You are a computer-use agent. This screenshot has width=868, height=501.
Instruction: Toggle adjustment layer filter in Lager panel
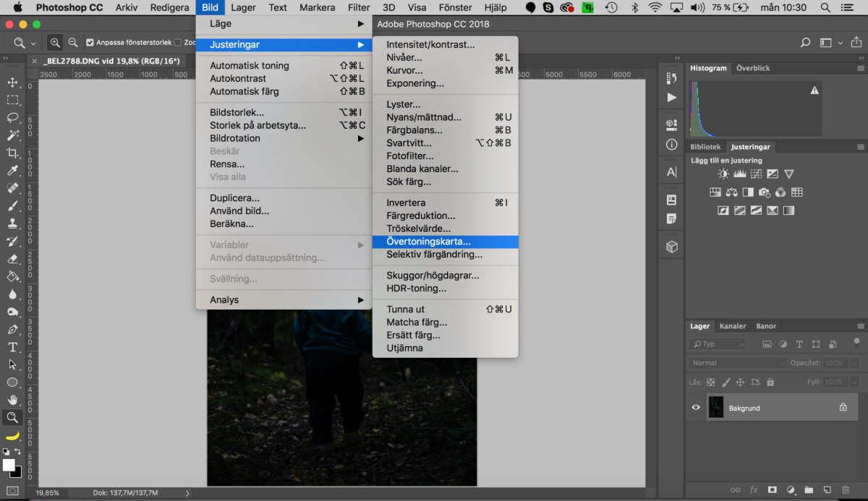(x=783, y=344)
